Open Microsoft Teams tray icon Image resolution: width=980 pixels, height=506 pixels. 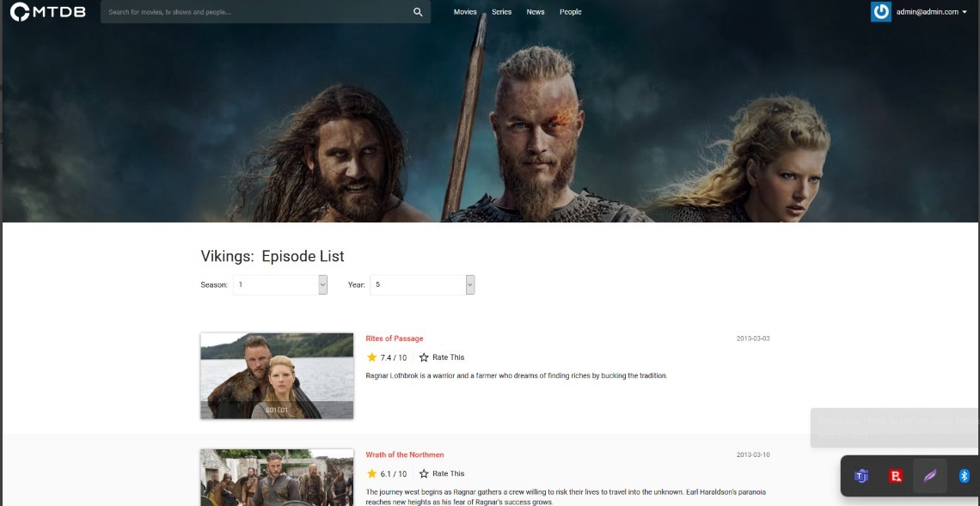pos(861,476)
